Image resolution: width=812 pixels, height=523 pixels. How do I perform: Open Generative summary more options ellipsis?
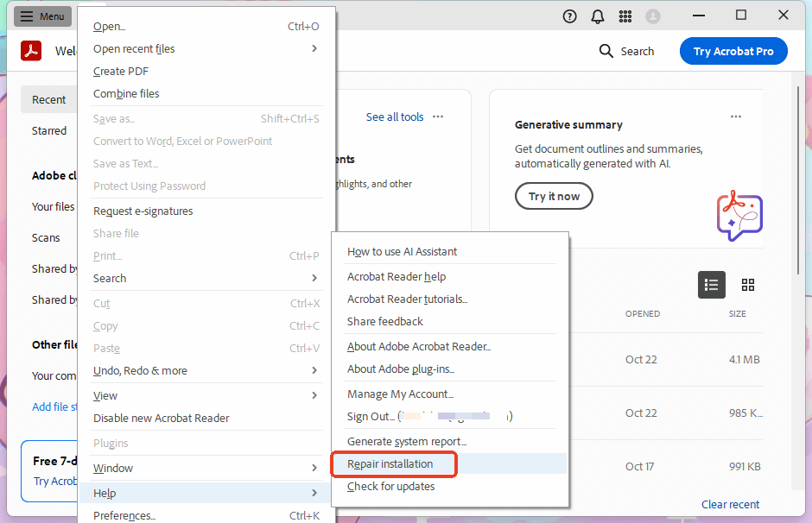(736, 117)
